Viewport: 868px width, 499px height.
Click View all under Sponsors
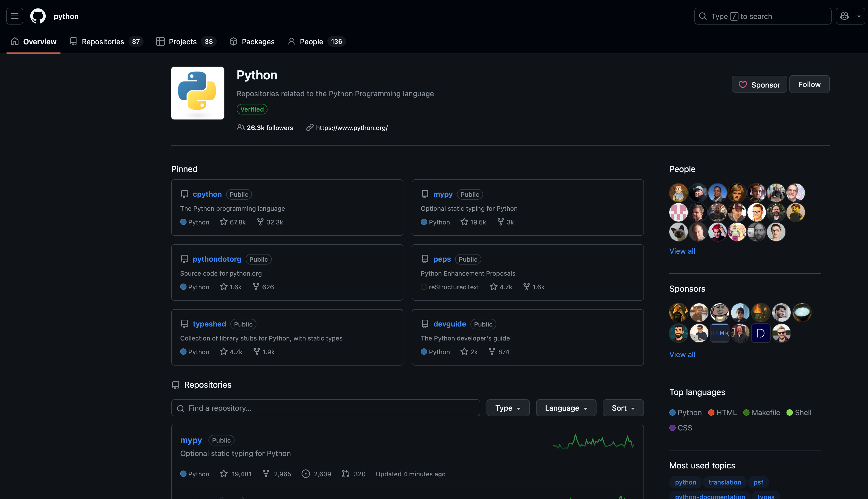(682, 354)
